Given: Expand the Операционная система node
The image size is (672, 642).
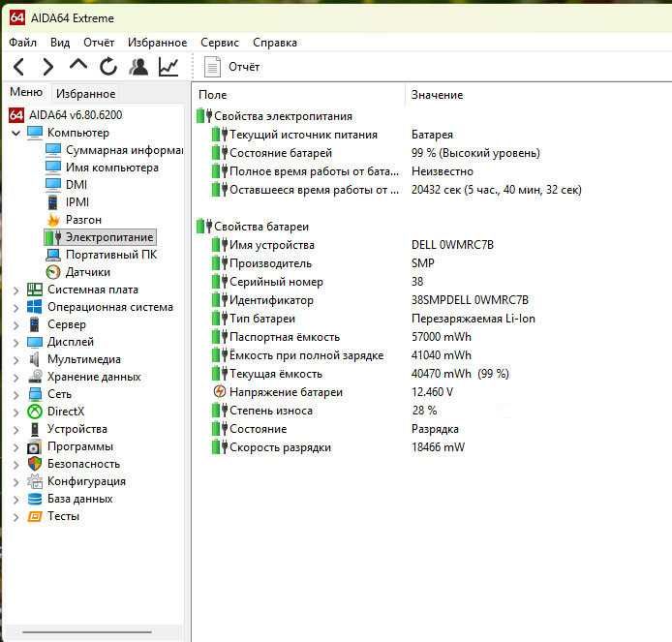Looking at the screenshot, I should click(15, 308).
